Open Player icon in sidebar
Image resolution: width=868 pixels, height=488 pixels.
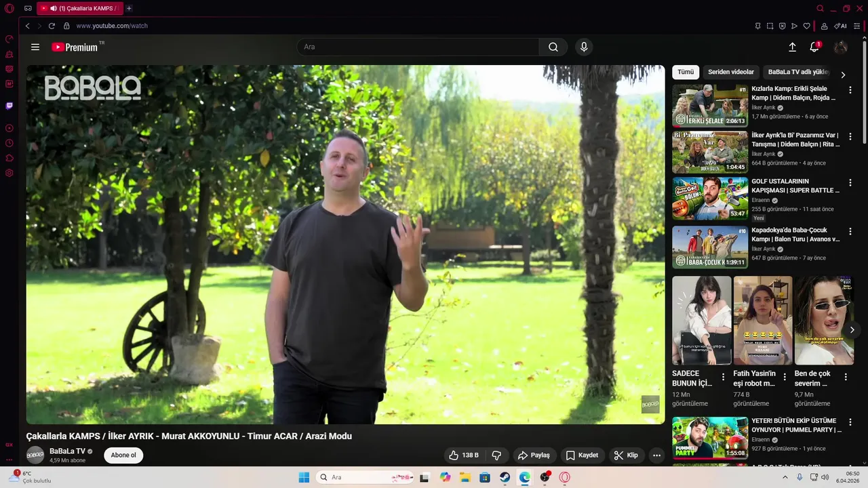click(x=9, y=128)
